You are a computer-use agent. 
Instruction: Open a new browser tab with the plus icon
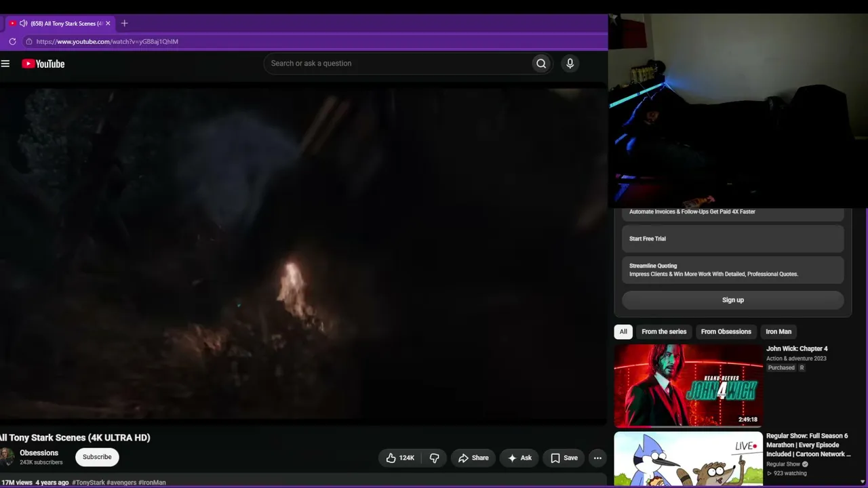(x=124, y=23)
